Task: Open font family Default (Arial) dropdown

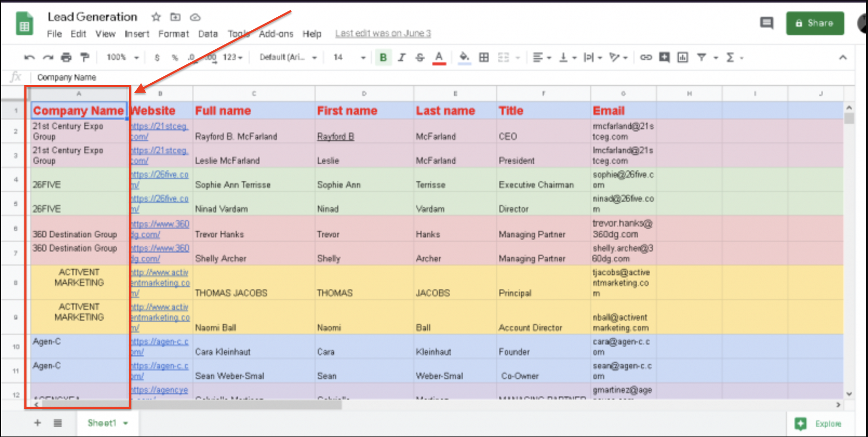Action: coord(288,57)
